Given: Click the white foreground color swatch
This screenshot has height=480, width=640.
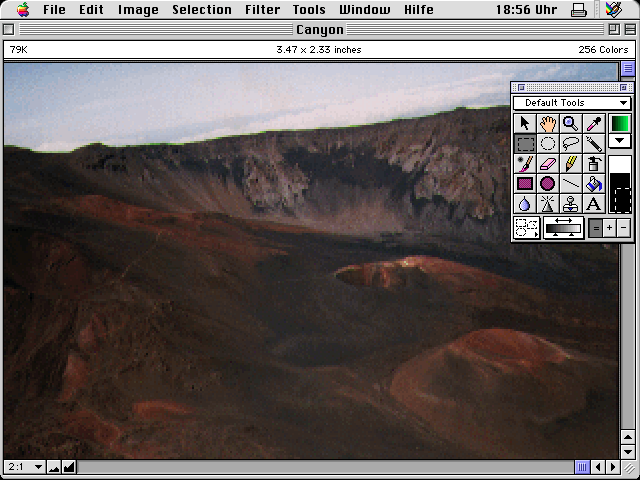Looking at the screenshot, I should 619,164.
